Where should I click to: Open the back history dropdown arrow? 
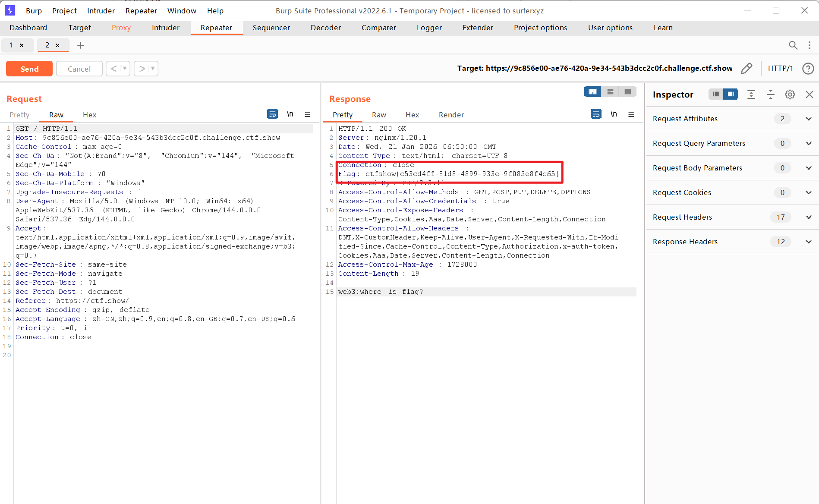click(125, 69)
